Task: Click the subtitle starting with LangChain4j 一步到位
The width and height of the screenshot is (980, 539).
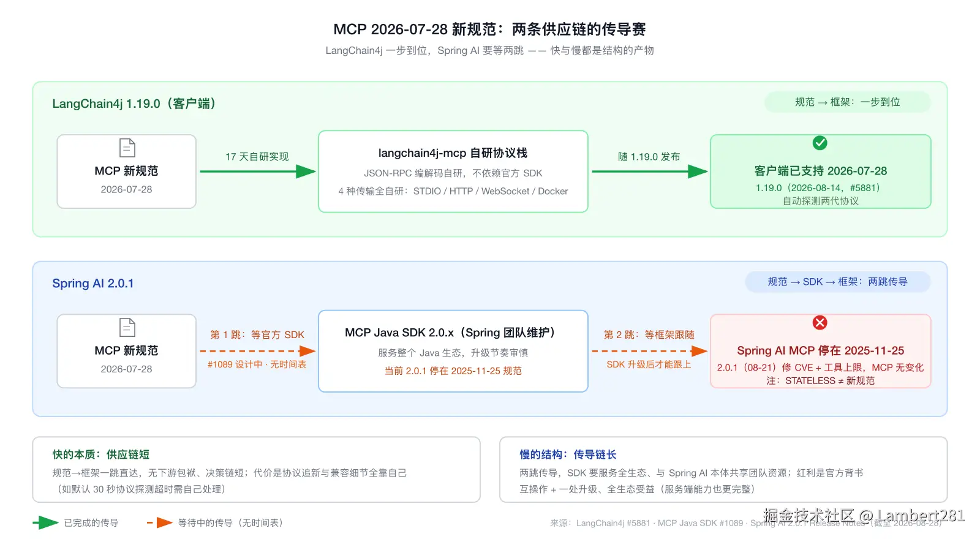Action: [x=490, y=50]
